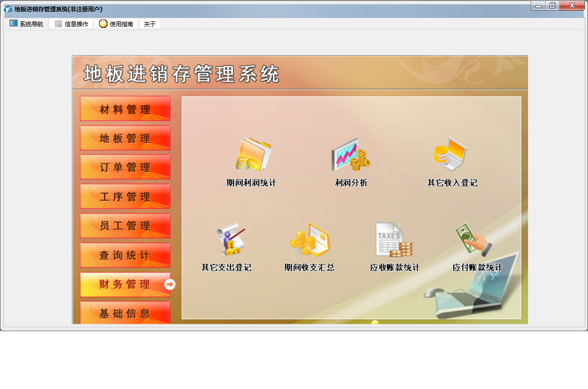Open the 其它支出登记 icon
The height and width of the screenshot is (389, 588).
click(x=230, y=240)
